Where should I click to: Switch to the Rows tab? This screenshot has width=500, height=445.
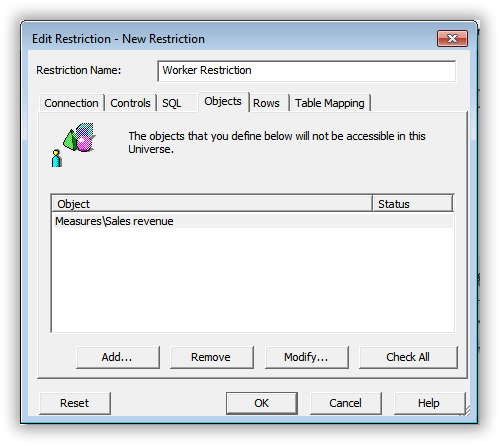pos(269,103)
